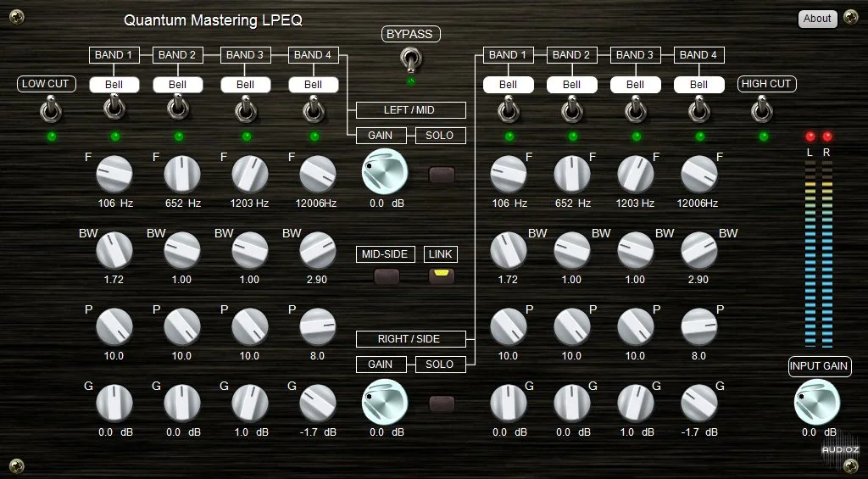Click the LEFT / MID solo button
868x479 pixels.
442,175
